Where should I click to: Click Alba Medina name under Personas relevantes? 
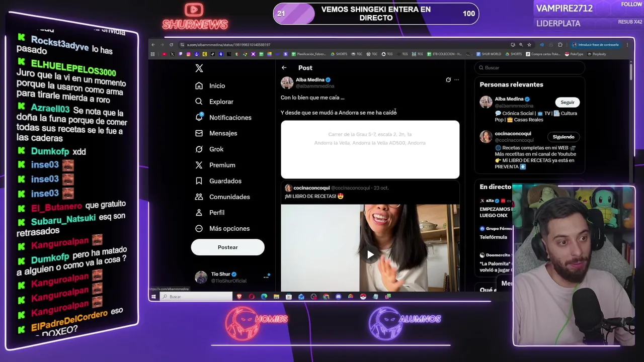[509, 99]
